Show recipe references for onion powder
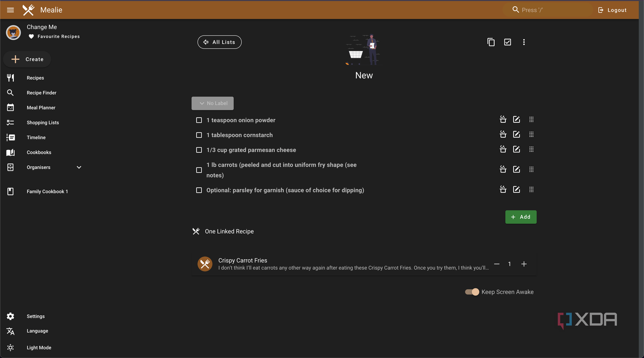644x358 pixels. click(x=503, y=119)
